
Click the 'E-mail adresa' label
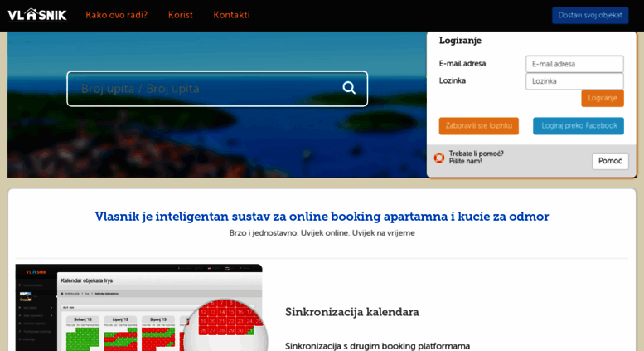[462, 64]
